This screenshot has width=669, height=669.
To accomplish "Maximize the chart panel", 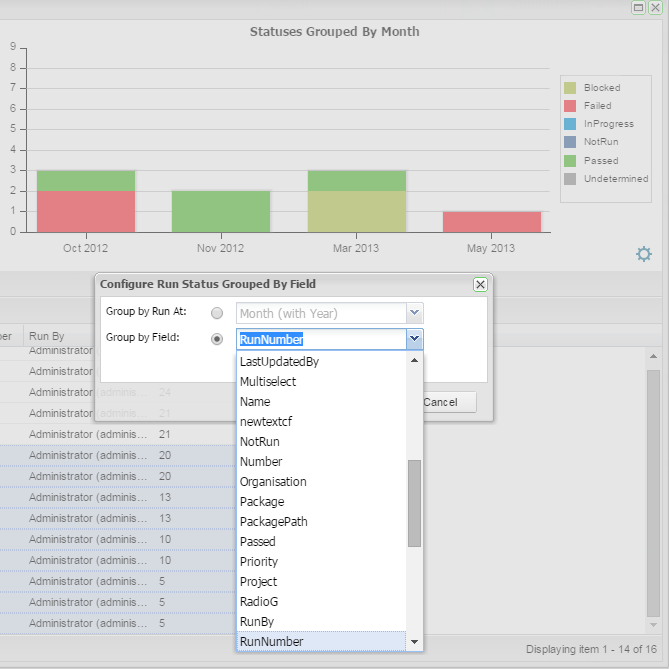I will [x=638, y=7].
